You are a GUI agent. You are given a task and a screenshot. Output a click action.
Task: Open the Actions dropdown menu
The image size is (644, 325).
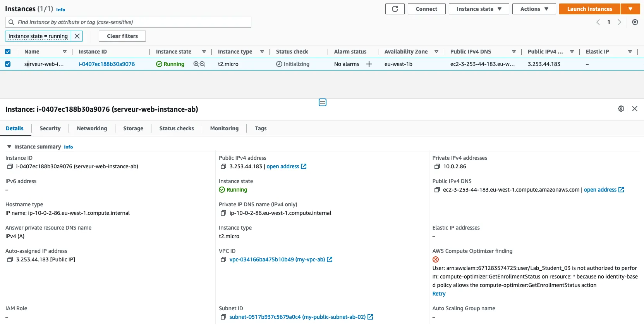tap(534, 9)
